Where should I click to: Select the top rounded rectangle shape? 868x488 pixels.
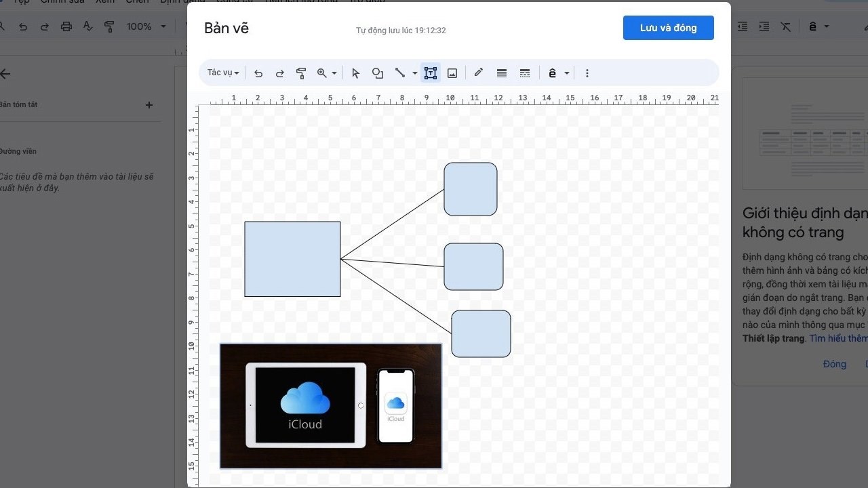point(471,189)
